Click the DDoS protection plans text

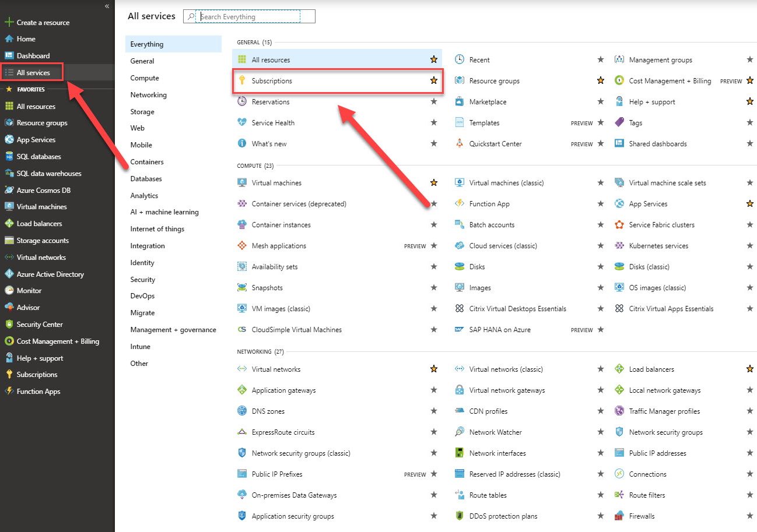[x=503, y=516]
